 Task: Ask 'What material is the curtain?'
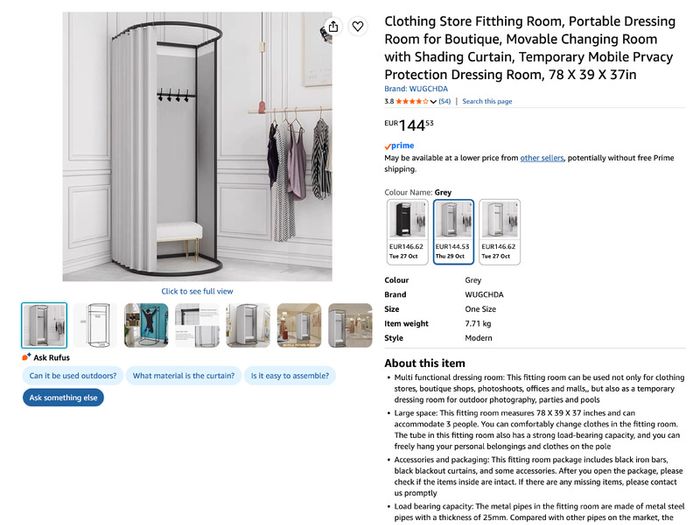pos(183,376)
